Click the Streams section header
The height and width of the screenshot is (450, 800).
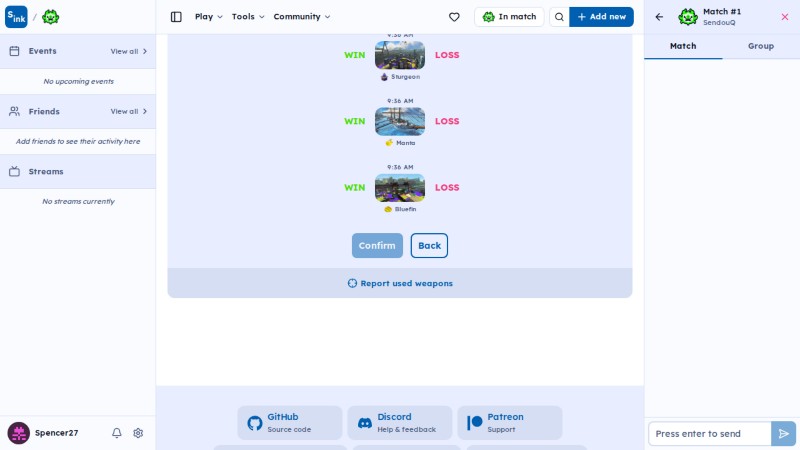(78, 171)
